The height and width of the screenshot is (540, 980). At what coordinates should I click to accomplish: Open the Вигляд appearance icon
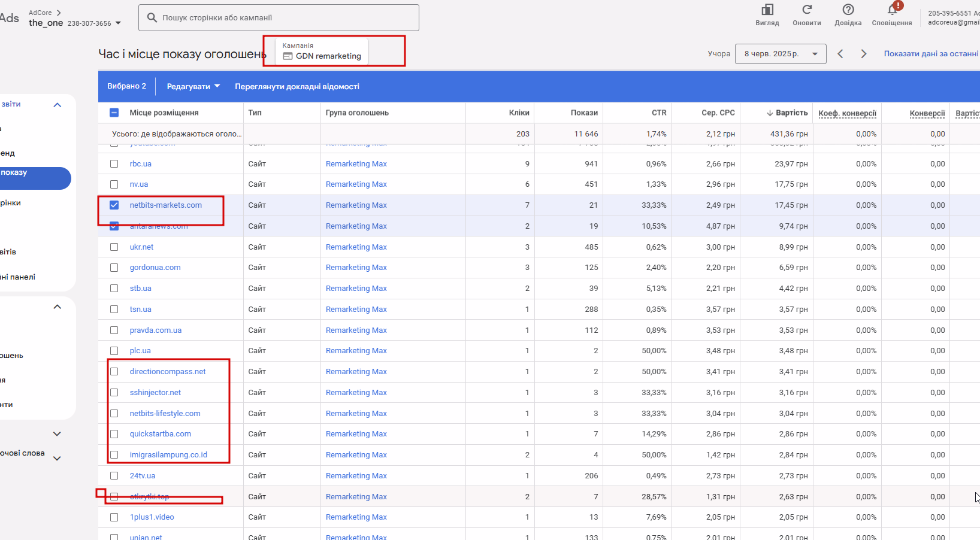(x=767, y=10)
